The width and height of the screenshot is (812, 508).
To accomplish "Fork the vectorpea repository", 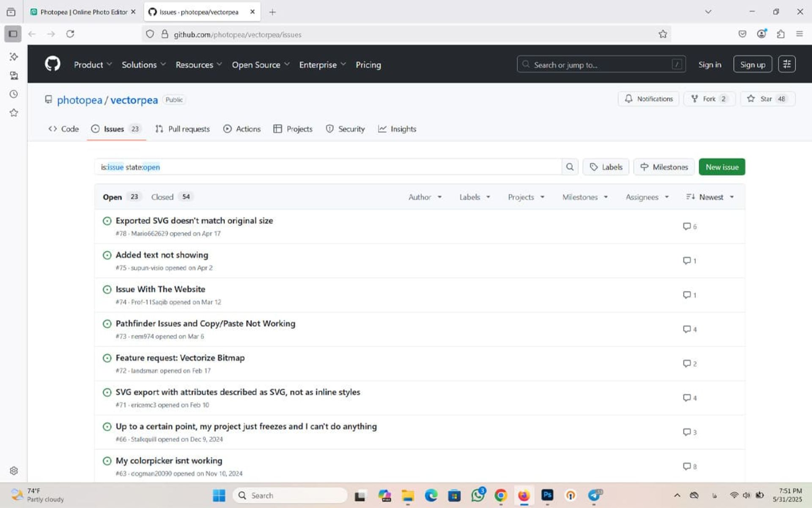I will pos(709,99).
